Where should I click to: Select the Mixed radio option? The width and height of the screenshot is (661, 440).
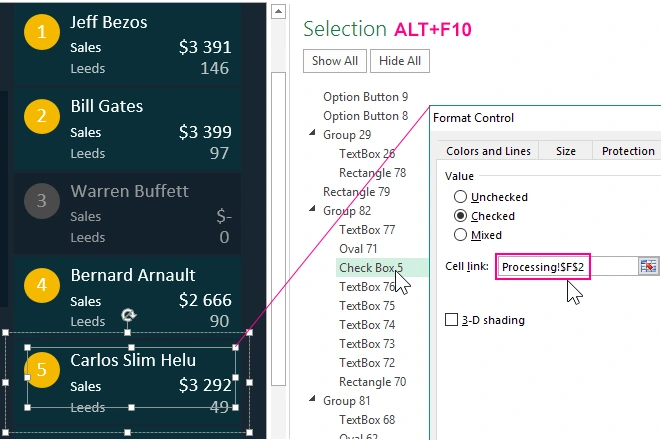pyautogui.click(x=461, y=235)
